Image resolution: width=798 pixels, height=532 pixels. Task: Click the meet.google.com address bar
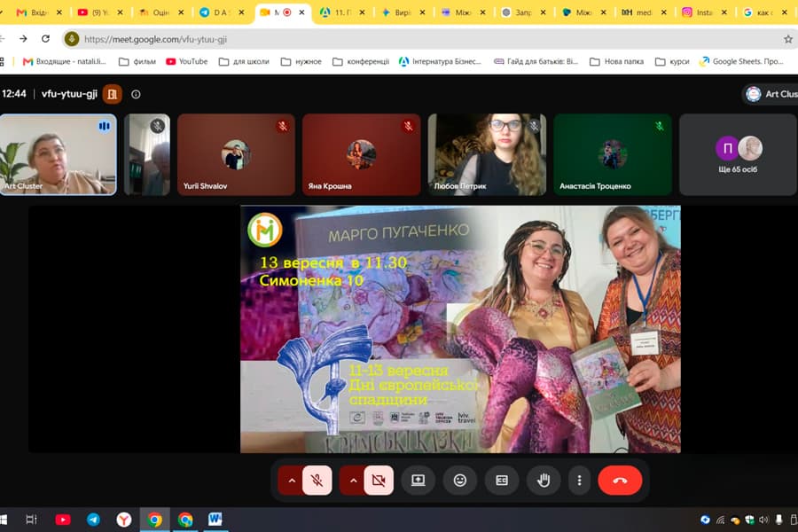427,39
